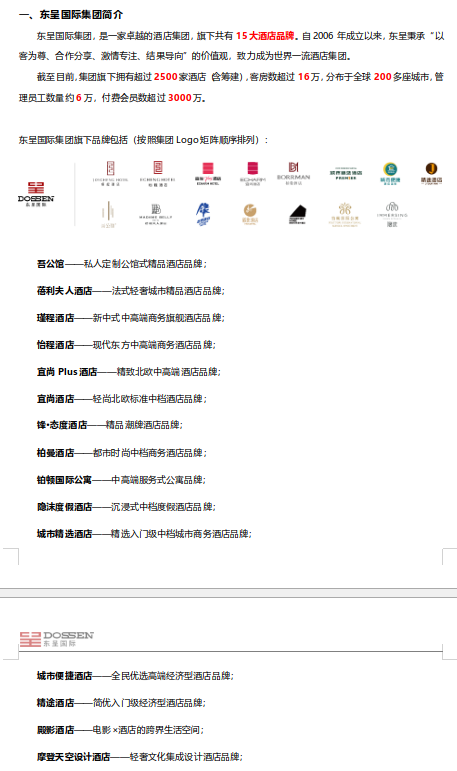Click the heading 东呈国际集团简介
Image resolution: width=457 pixels, height=771 pixels.
(x=81, y=15)
